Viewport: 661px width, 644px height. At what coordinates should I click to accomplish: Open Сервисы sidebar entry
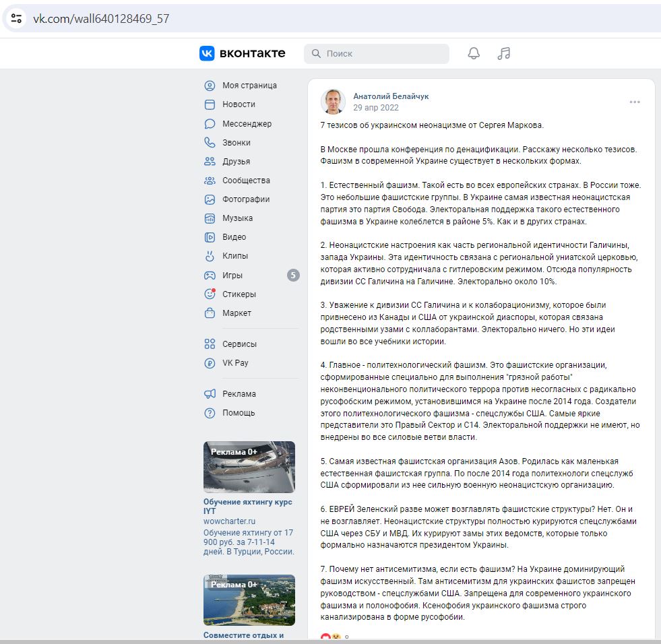click(x=239, y=344)
